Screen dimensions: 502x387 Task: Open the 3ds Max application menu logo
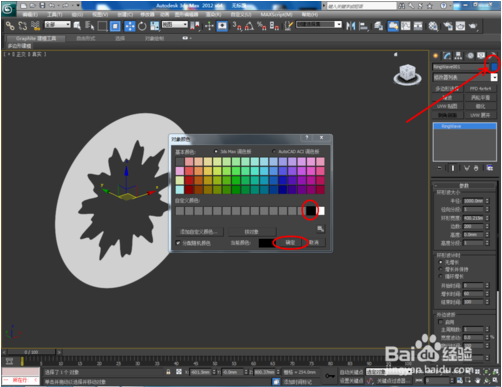coord(8,9)
